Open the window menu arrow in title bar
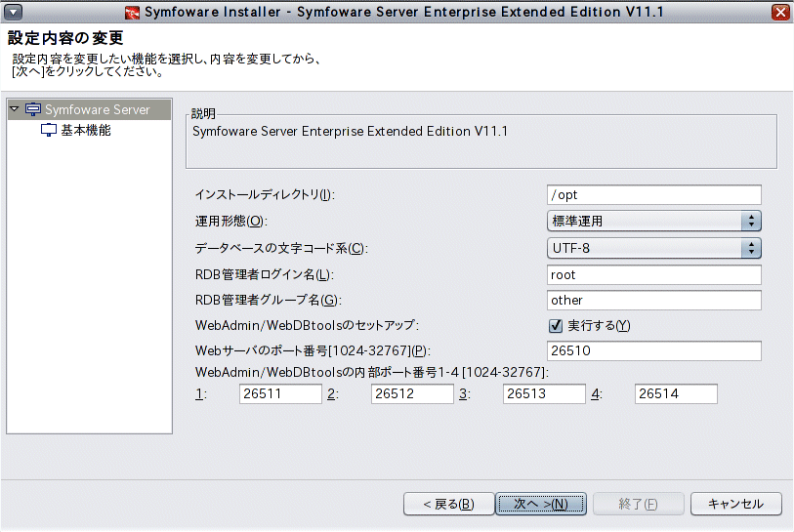794x532 pixels. 13,12
